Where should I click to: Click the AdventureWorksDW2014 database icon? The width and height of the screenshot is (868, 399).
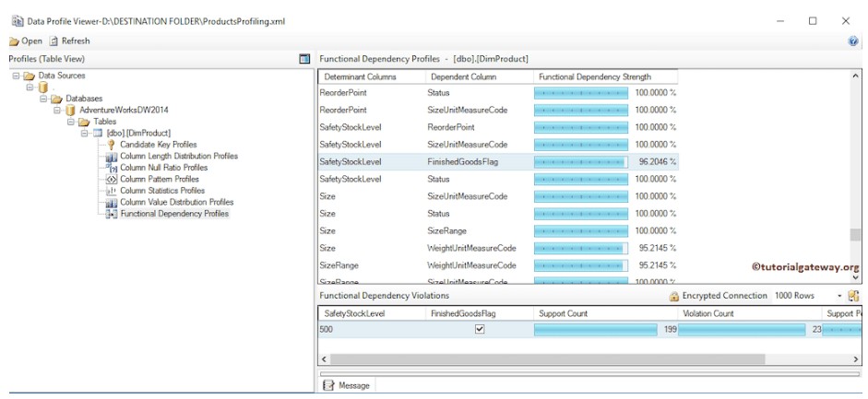(70, 111)
